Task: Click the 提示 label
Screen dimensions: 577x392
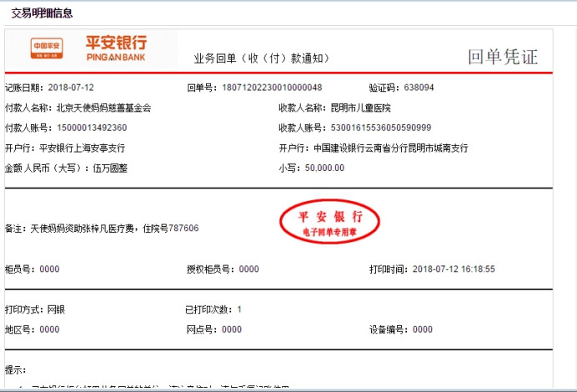Action: (16, 370)
